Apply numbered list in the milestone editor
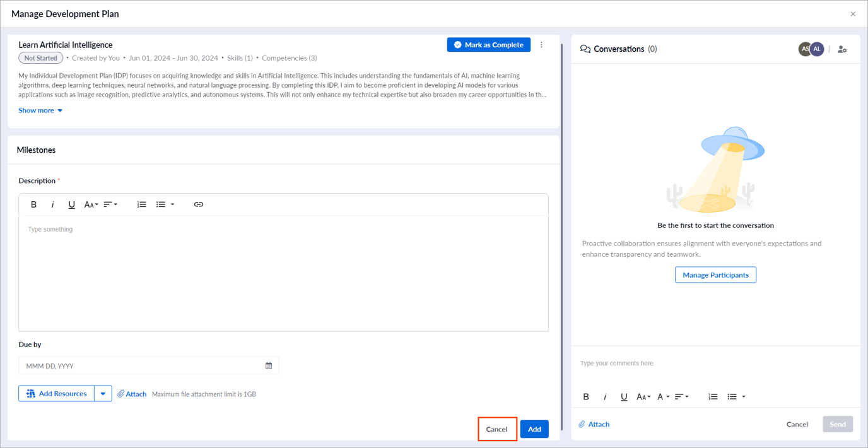Viewport: 868px width, 448px height. tap(141, 204)
